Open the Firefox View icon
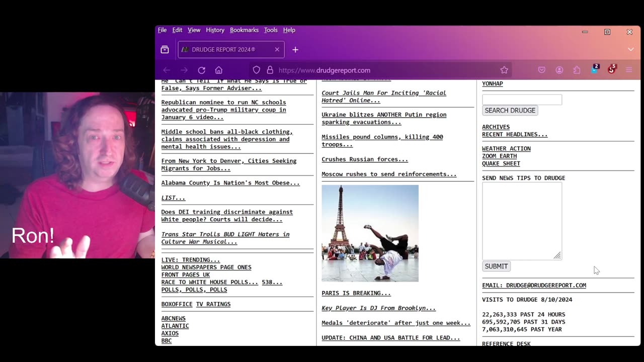644x362 pixels. coord(165,49)
